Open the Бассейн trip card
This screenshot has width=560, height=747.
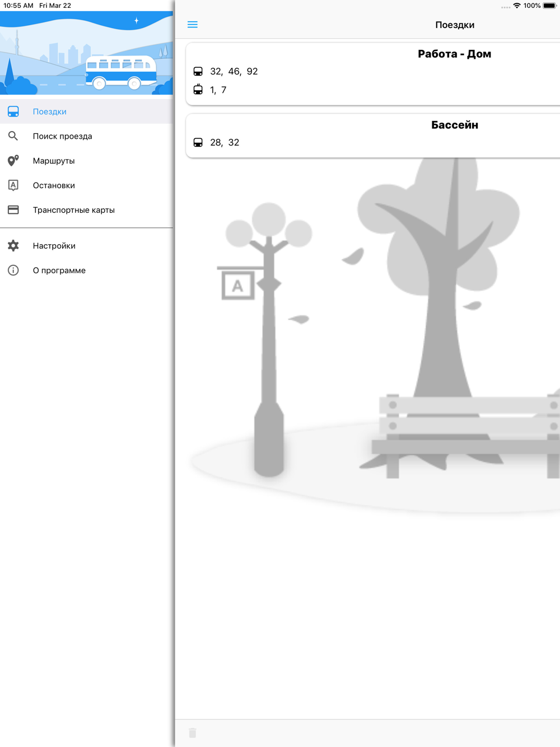click(373, 136)
